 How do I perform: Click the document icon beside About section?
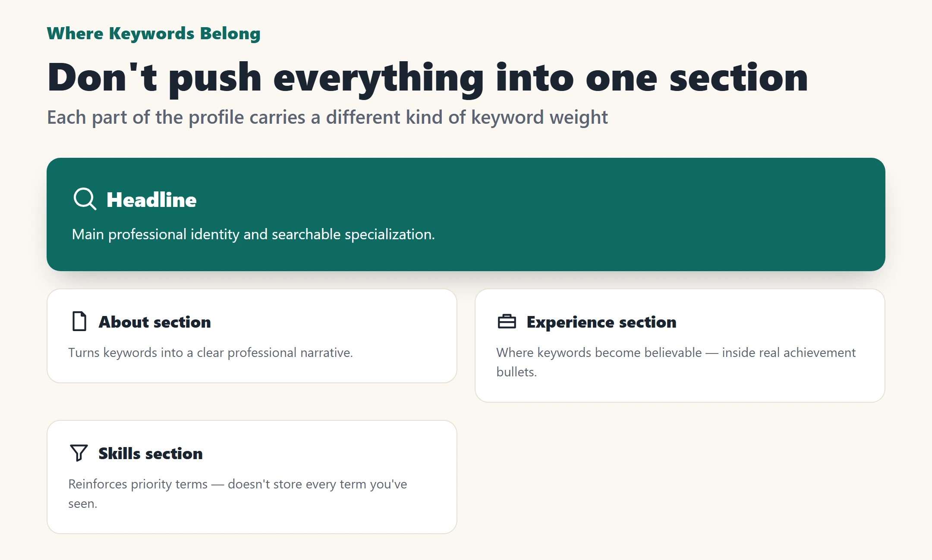pyautogui.click(x=79, y=322)
